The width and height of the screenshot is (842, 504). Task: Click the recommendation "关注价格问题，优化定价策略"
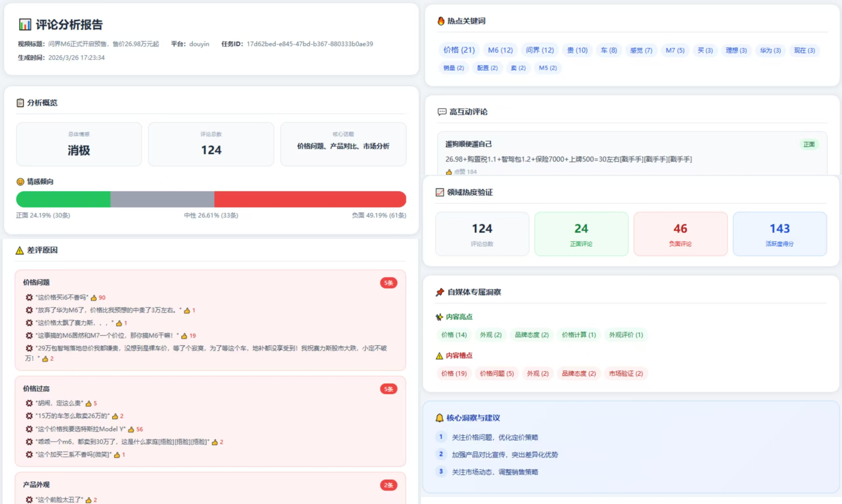(x=495, y=438)
